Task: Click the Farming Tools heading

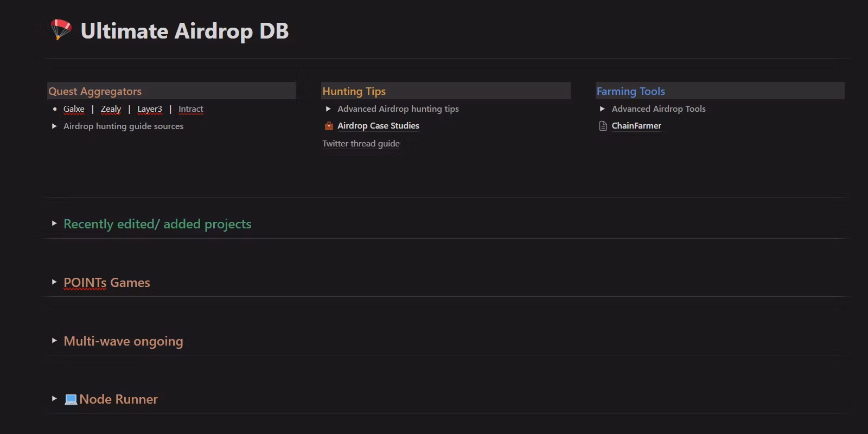Action: (x=630, y=91)
